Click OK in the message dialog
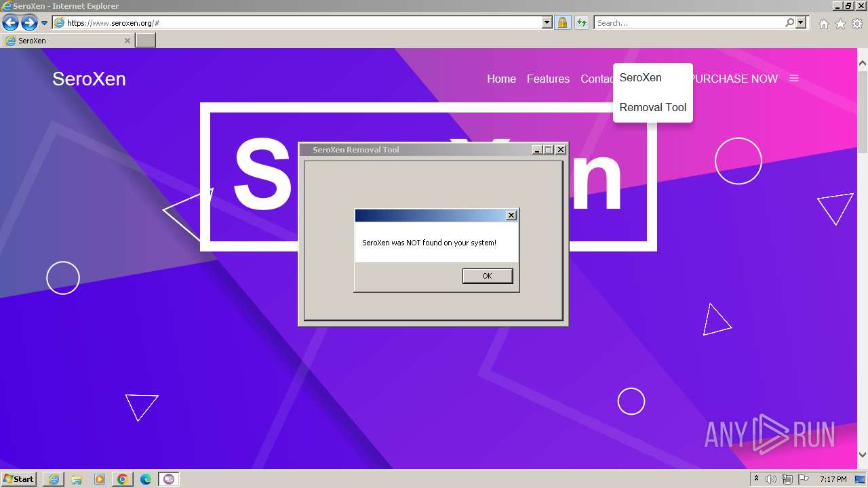The height and width of the screenshot is (488, 868). [488, 276]
